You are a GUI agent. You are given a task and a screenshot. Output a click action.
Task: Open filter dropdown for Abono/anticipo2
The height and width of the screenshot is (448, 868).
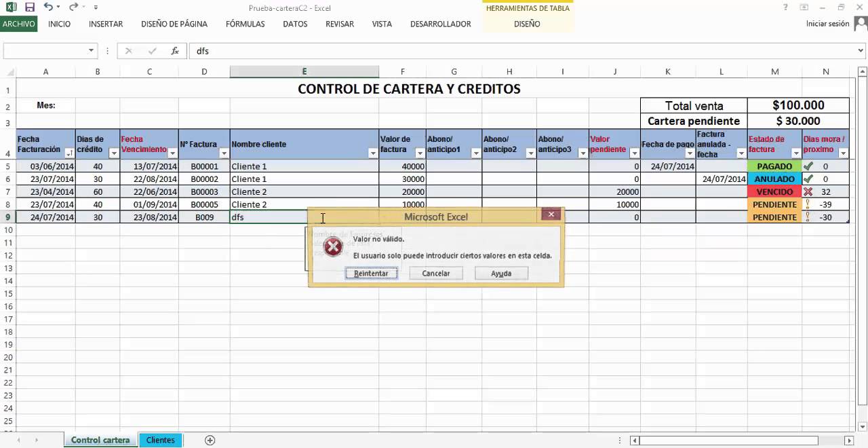[x=531, y=153]
